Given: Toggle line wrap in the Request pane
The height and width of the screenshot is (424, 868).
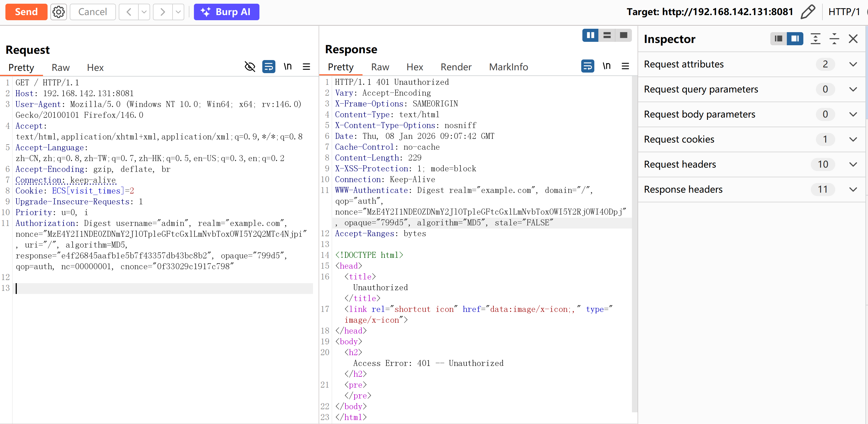Looking at the screenshot, I should click(269, 67).
